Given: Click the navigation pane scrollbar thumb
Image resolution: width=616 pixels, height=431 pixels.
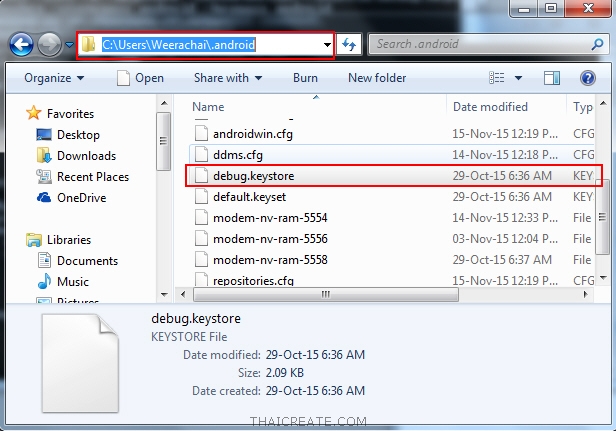Looking at the screenshot, I should pyautogui.click(x=163, y=141).
